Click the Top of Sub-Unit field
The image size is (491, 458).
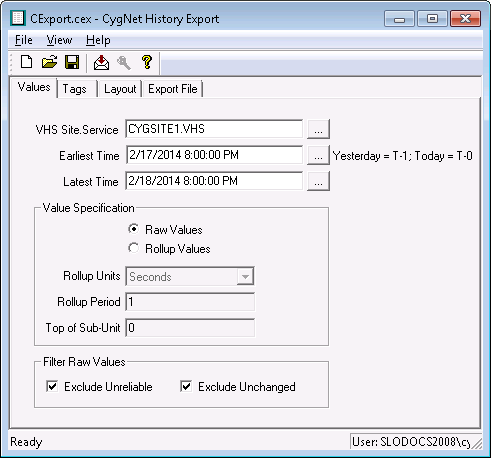click(190, 328)
